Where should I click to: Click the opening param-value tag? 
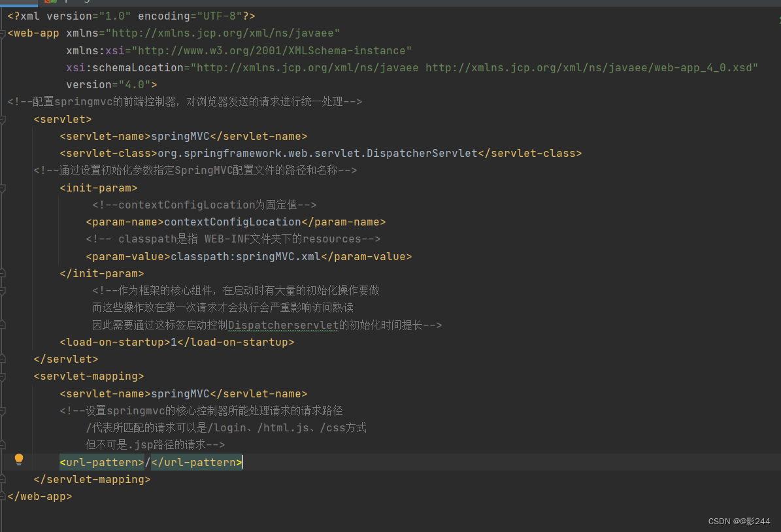(x=128, y=257)
